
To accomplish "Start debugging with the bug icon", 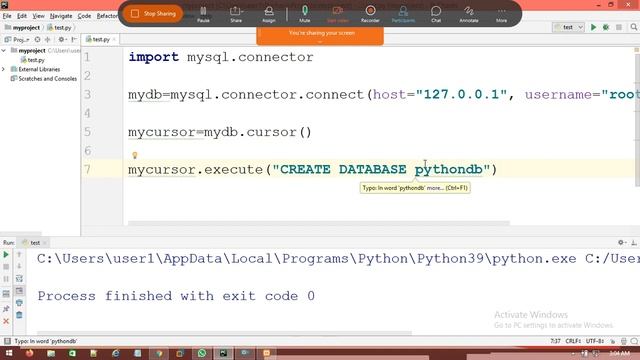I will [606, 27].
